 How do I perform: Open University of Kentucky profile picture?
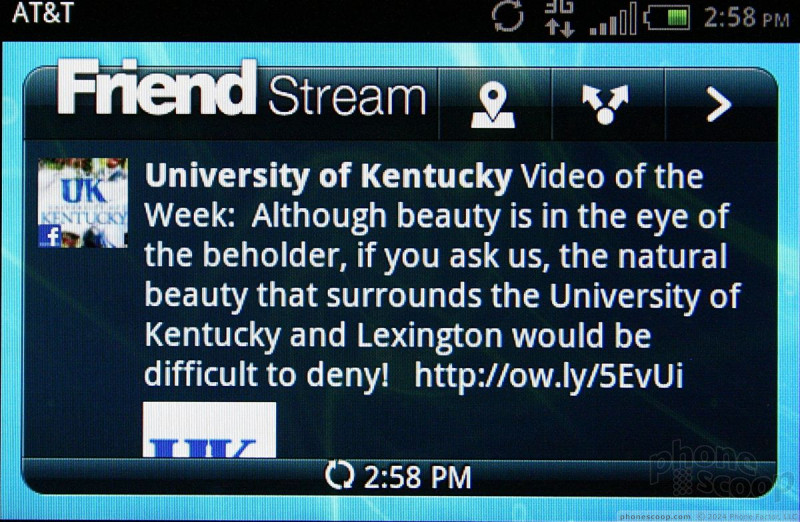pyautogui.click(x=83, y=203)
